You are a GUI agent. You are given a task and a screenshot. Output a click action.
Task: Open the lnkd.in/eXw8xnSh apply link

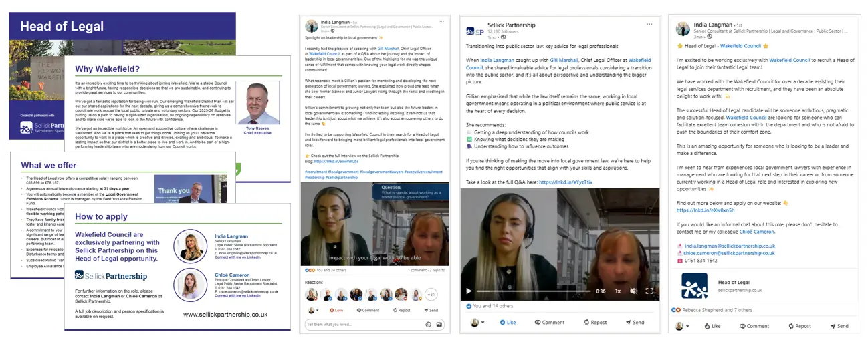(x=704, y=210)
